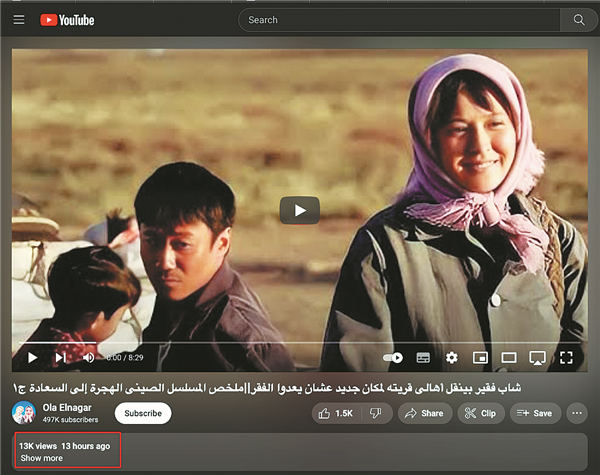The width and height of the screenshot is (600, 475).
Task: Dislike the video
Action: [376, 413]
